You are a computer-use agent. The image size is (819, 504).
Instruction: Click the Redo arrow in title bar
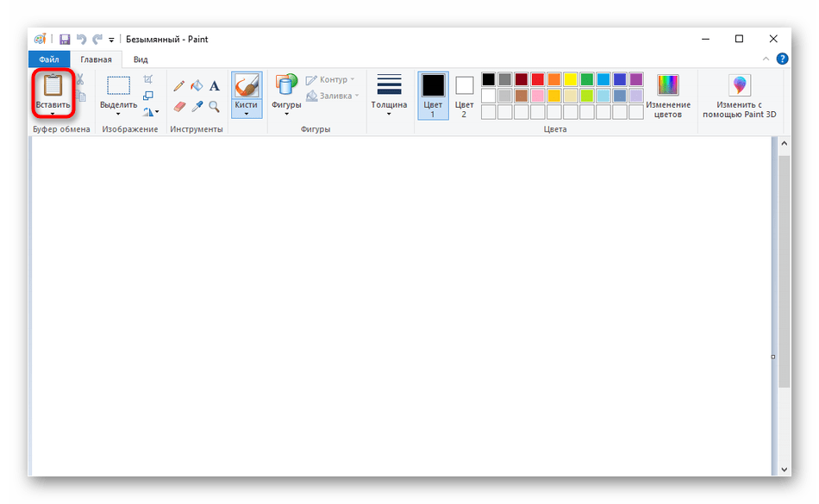pos(97,39)
